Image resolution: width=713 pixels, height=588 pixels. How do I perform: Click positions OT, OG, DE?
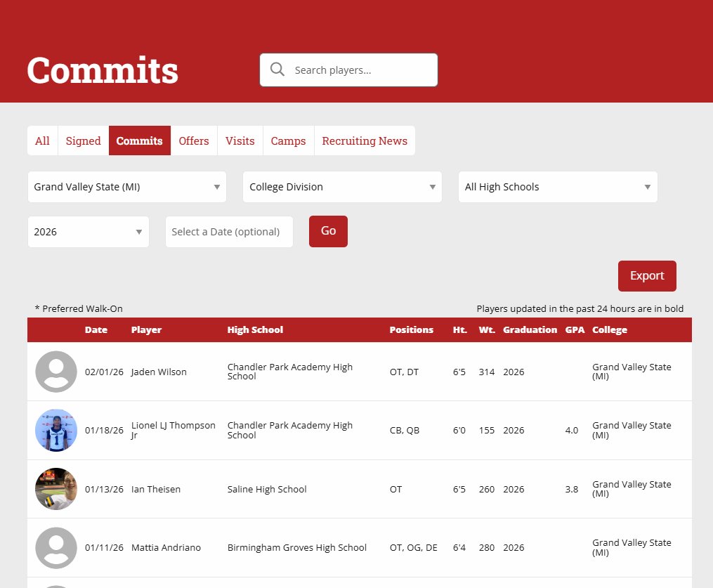point(413,547)
